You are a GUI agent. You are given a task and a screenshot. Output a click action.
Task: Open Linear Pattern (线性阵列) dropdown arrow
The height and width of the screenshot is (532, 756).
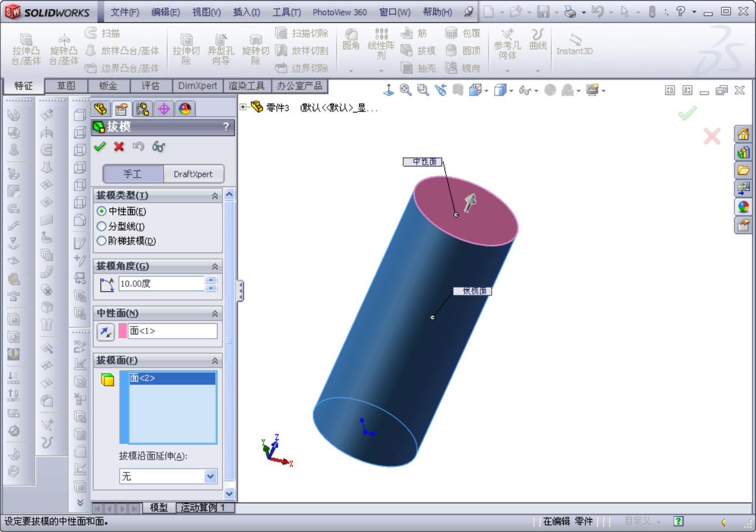(x=381, y=71)
